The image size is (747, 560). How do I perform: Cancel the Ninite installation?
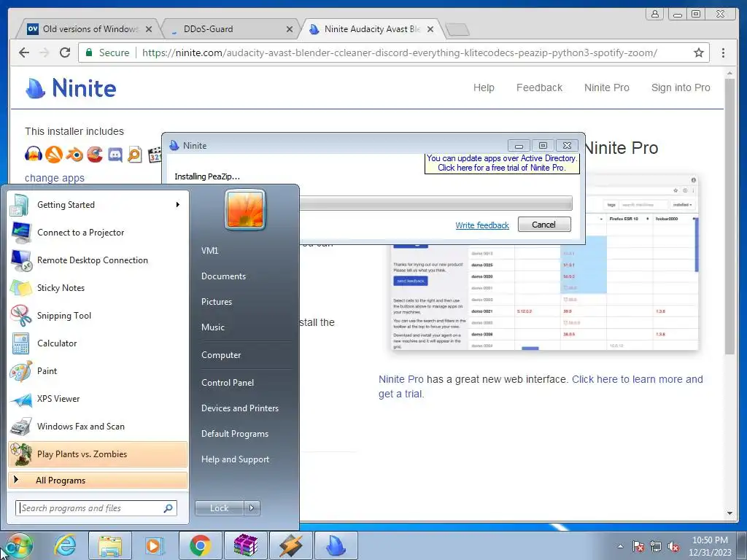(544, 225)
